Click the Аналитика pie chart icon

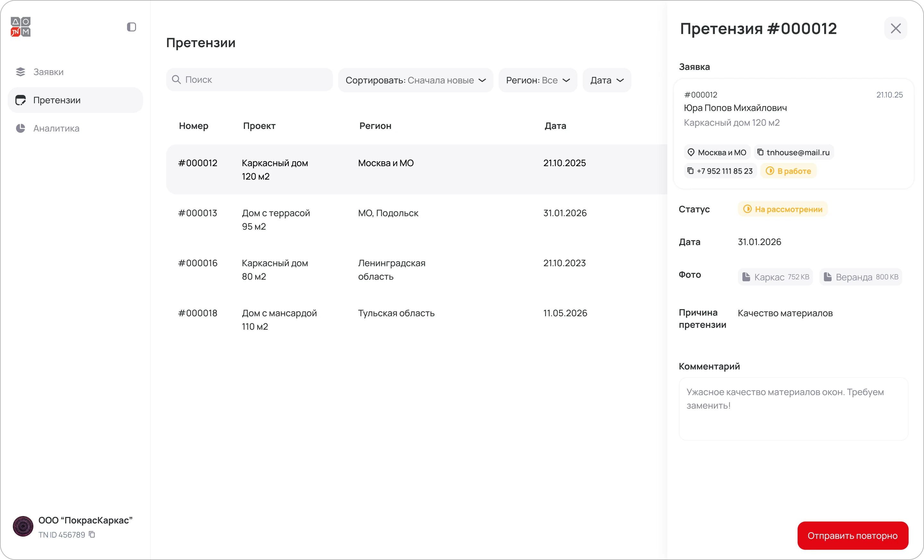tap(21, 128)
